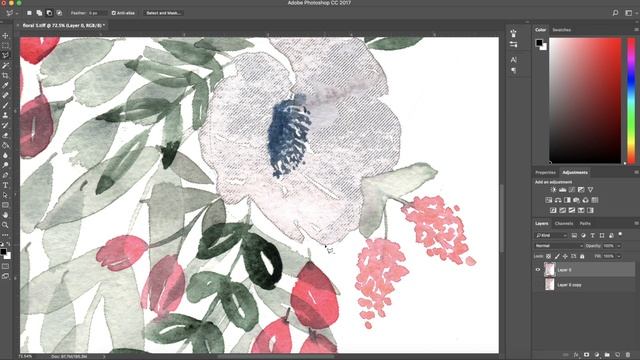640x360 pixels.
Task: Select the Crop tool
Action: [5, 76]
